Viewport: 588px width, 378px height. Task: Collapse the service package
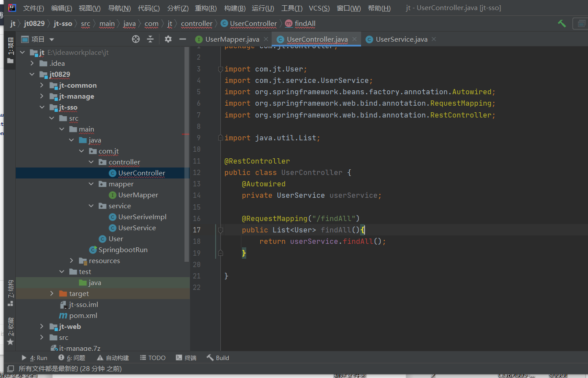91,206
